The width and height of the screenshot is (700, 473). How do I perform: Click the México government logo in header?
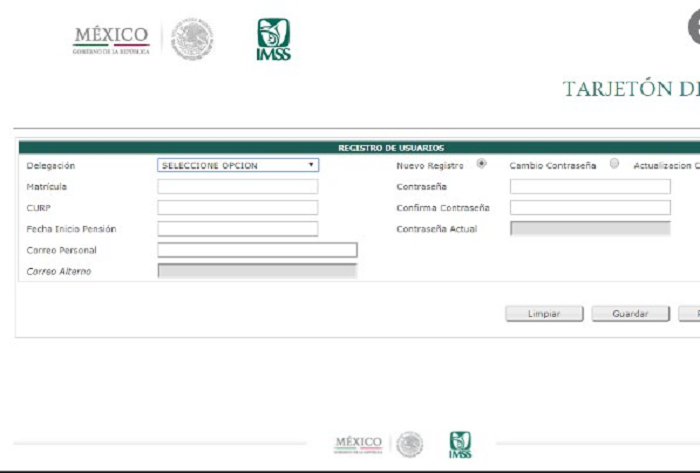point(111,40)
